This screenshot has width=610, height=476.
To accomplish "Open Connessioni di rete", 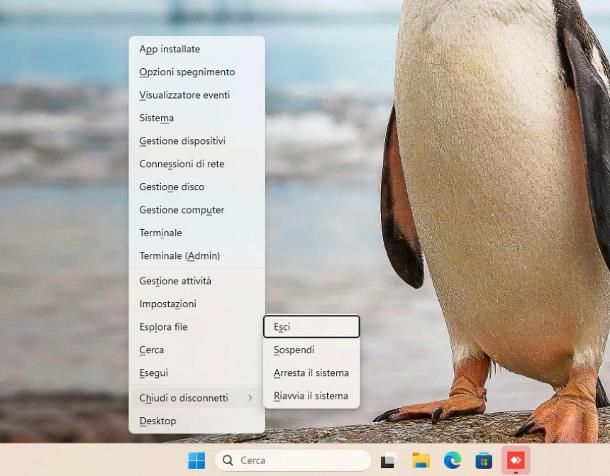I will [x=197, y=164].
